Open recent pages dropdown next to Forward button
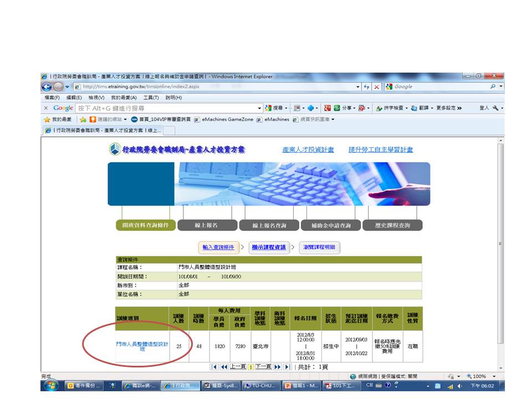 point(67,87)
